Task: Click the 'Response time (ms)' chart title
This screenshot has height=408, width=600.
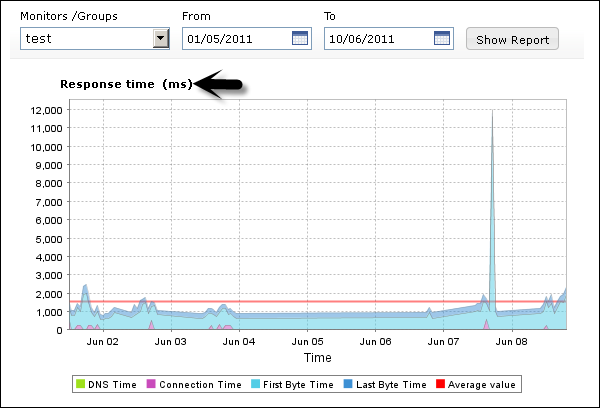Action: [126, 85]
